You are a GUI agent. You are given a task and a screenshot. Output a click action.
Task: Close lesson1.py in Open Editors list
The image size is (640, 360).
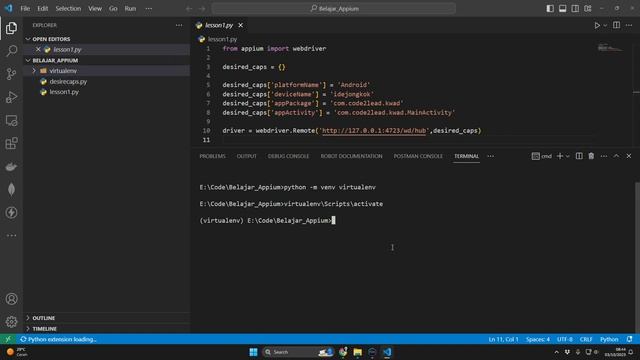[38, 49]
